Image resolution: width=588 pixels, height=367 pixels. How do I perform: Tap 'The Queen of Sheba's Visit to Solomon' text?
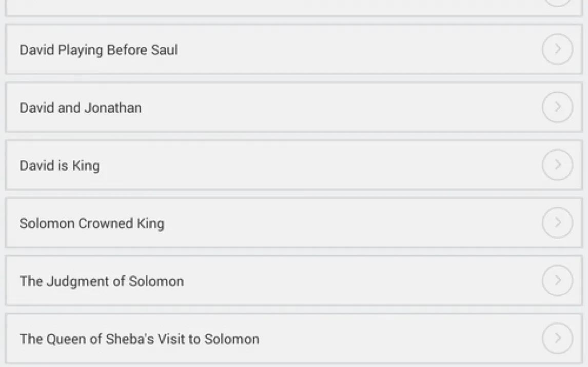[x=139, y=339]
